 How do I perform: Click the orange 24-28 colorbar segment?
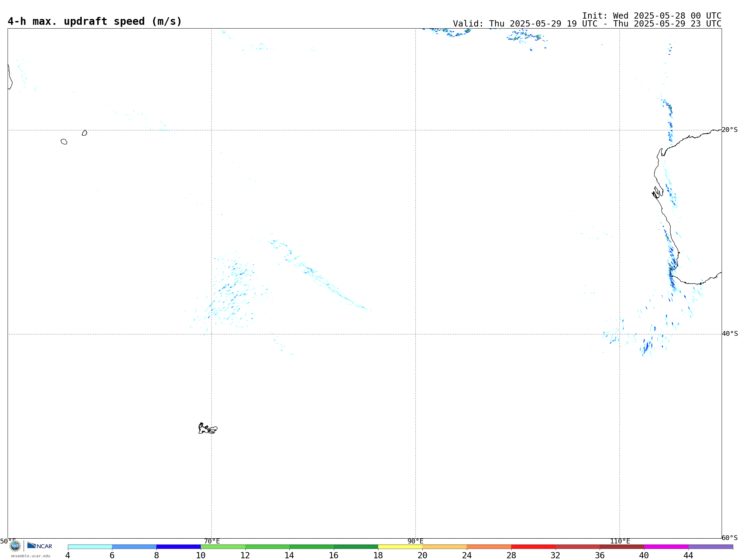pos(489,547)
